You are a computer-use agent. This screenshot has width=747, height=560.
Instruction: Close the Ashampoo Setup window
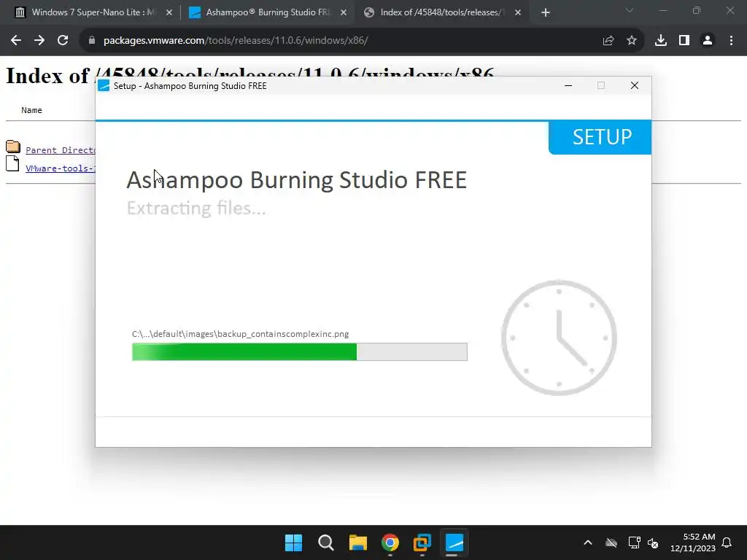coord(634,86)
